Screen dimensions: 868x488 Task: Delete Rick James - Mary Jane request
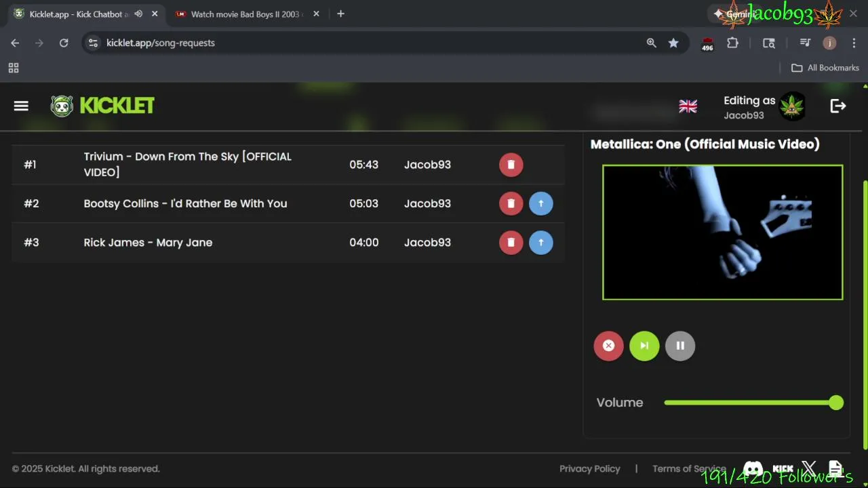(511, 243)
